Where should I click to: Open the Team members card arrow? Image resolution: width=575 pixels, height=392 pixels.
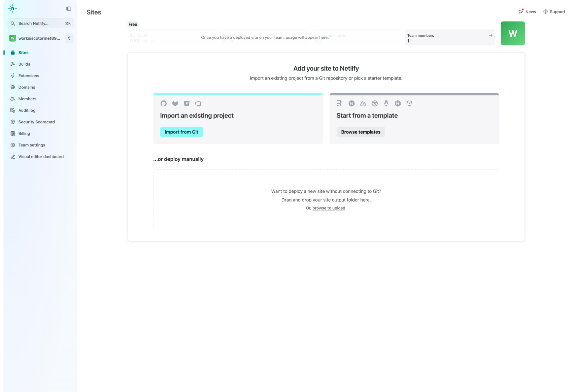[x=491, y=35]
